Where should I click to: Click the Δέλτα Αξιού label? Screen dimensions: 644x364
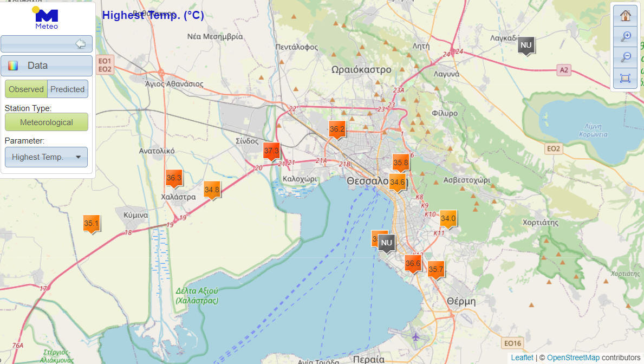(x=197, y=296)
